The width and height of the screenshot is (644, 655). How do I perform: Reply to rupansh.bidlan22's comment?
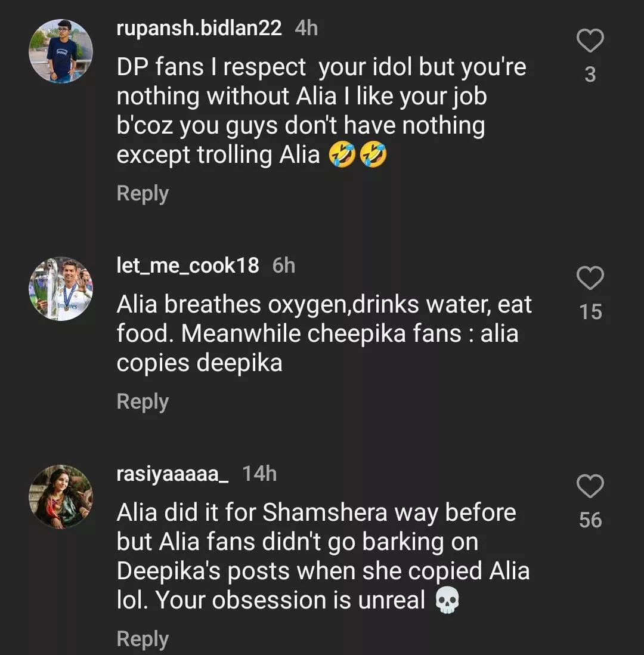click(143, 193)
